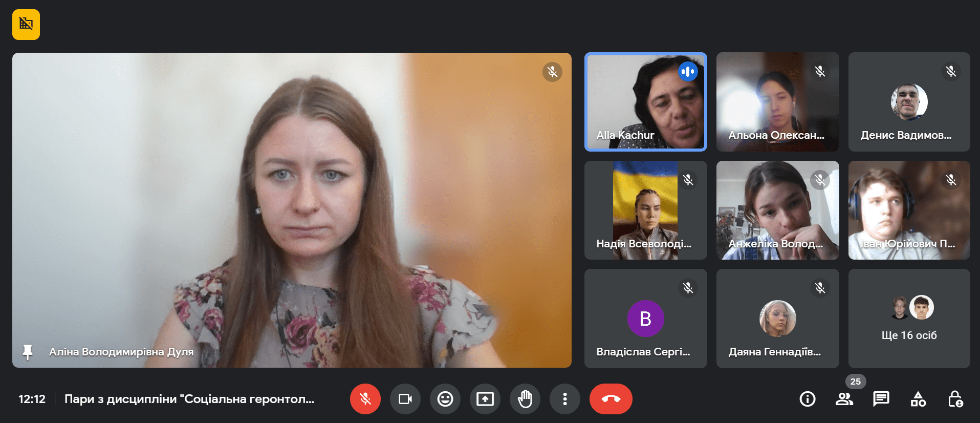Show the participants list
980x423 pixels.
coord(844,399)
